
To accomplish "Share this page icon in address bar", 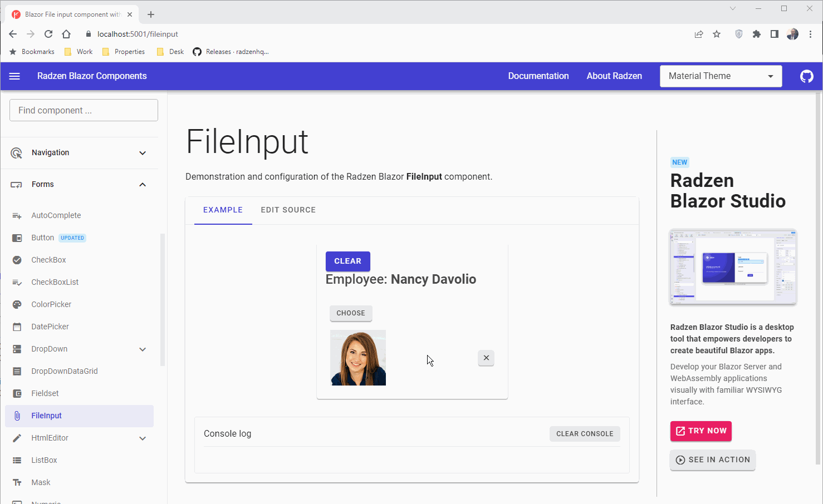I will pos(699,34).
